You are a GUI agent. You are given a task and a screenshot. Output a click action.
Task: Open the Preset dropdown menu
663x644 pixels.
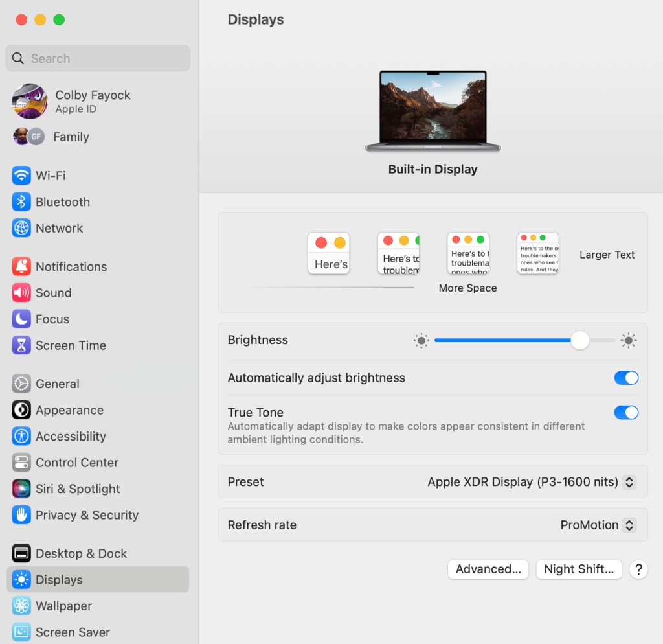(629, 482)
